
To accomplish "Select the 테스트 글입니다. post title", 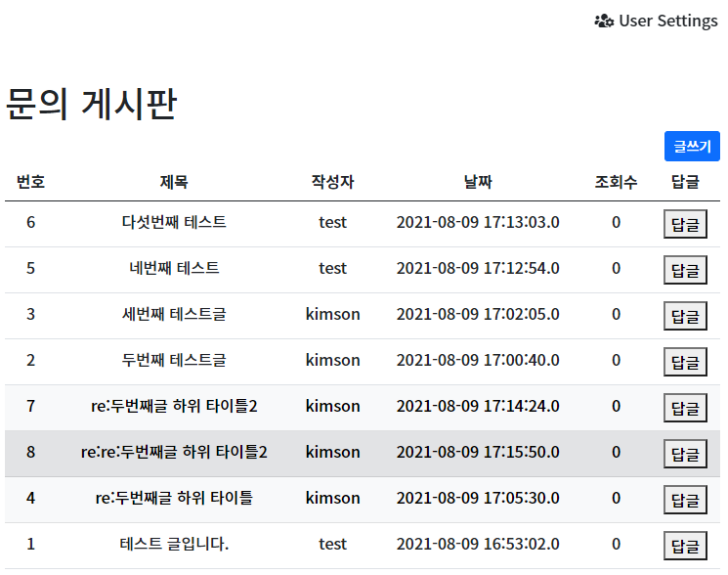I will (x=174, y=544).
